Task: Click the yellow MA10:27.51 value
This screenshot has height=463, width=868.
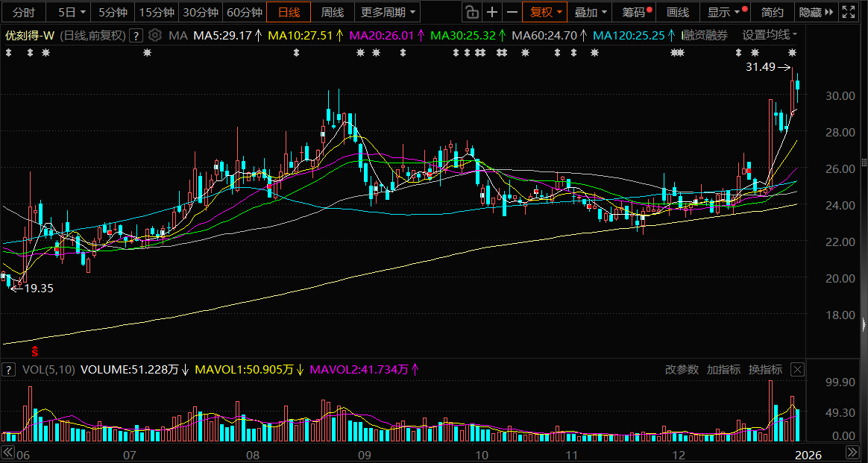Action: 300,35
